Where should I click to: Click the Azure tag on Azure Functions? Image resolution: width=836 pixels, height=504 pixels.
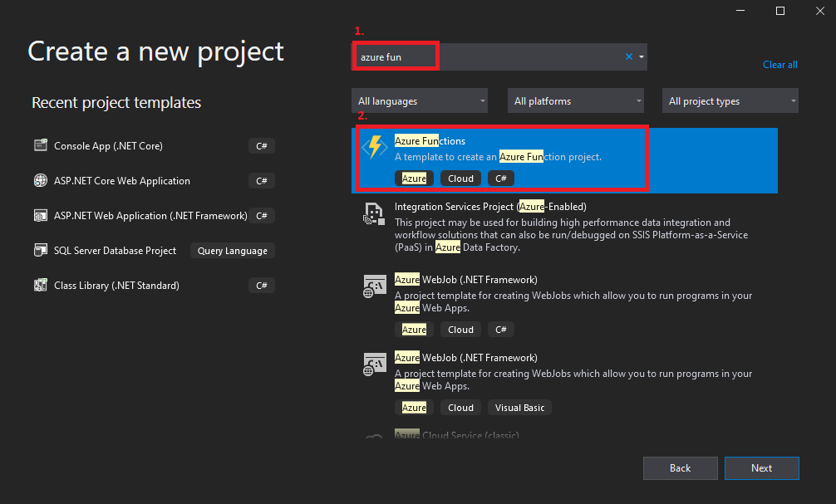pos(414,178)
